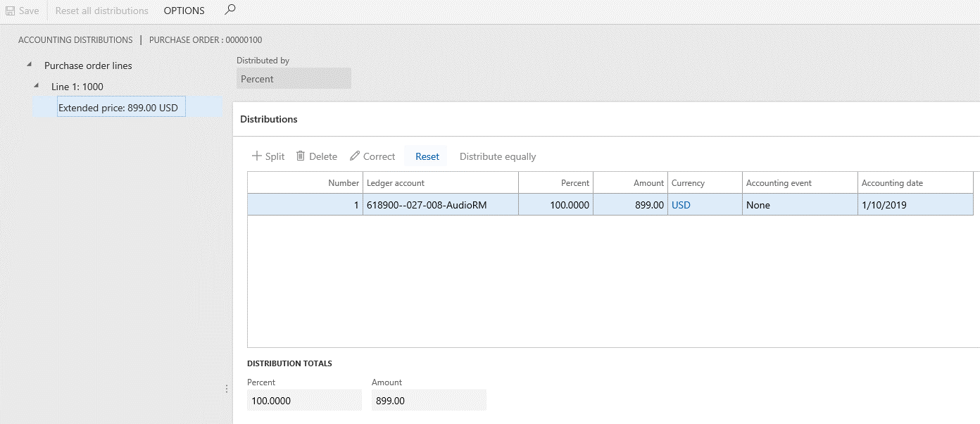This screenshot has width=980, height=424.
Task: Click the Correct pencil icon
Action: pyautogui.click(x=355, y=156)
